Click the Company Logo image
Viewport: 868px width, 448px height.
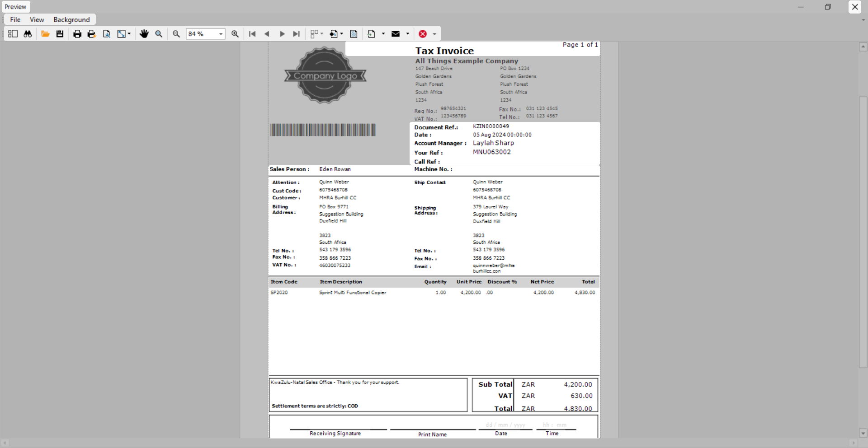(325, 75)
